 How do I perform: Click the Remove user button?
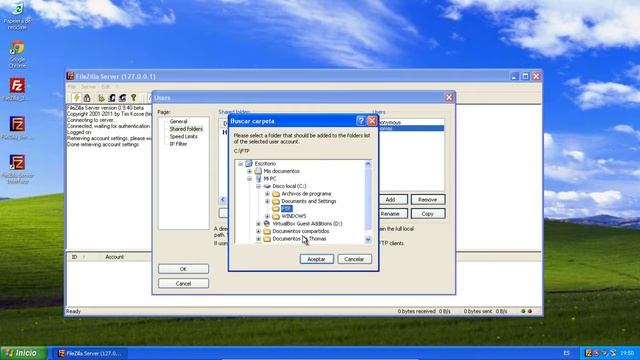pyautogui.click(x=428, y=200)
